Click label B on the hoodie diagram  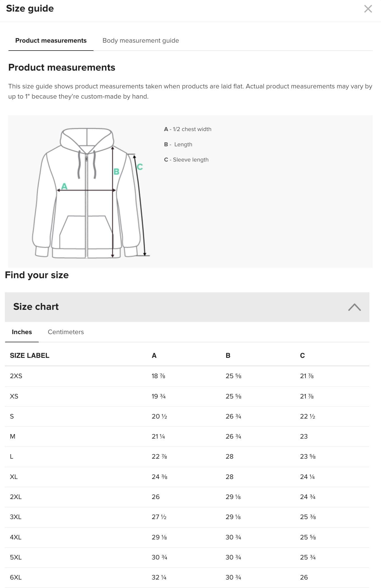(x=116, y=171)
